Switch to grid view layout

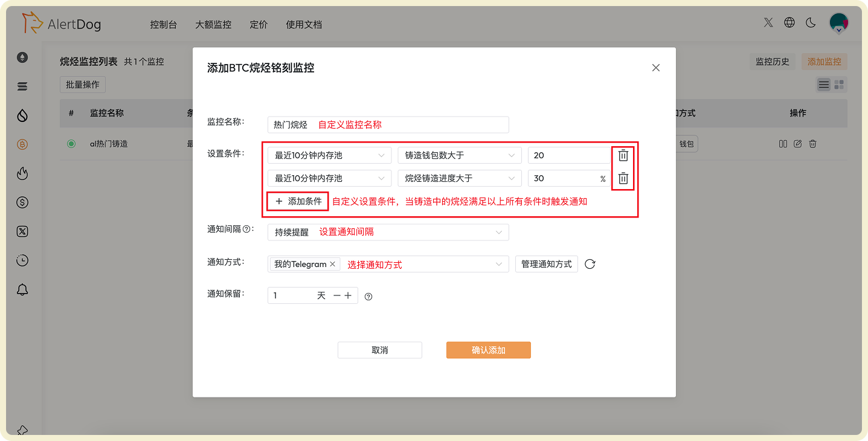tap(838, 85)
